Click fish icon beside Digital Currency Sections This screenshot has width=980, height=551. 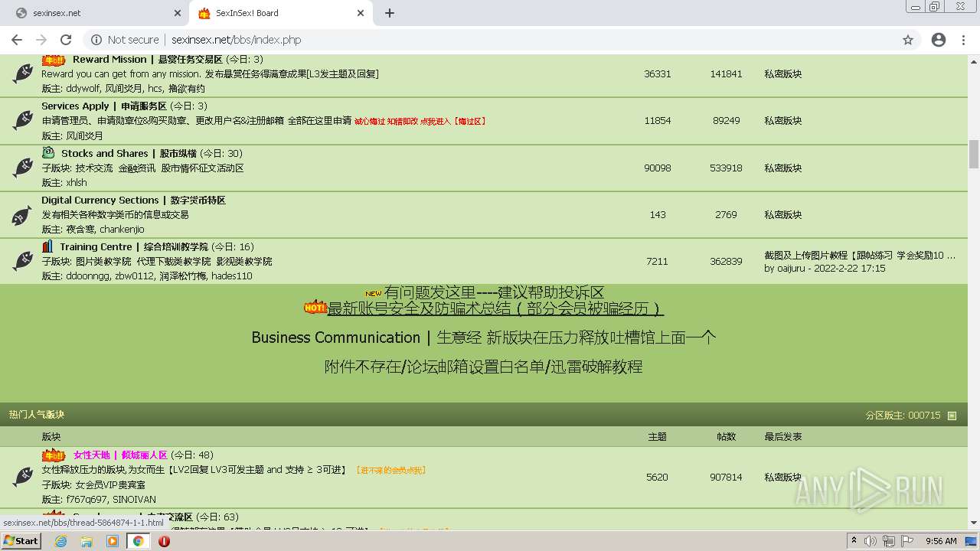pyautogui.click(x=22, y=215)
